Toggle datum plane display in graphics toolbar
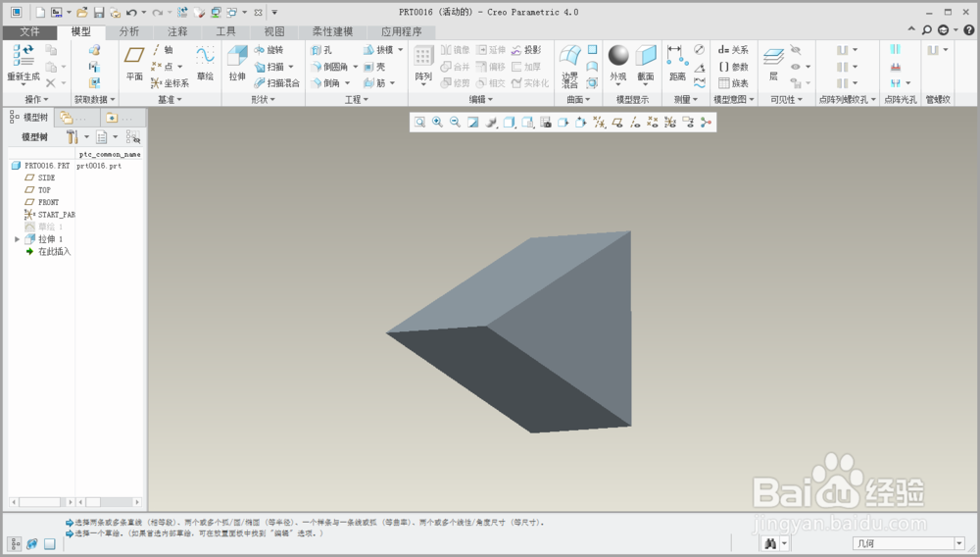 pos(617,122)
